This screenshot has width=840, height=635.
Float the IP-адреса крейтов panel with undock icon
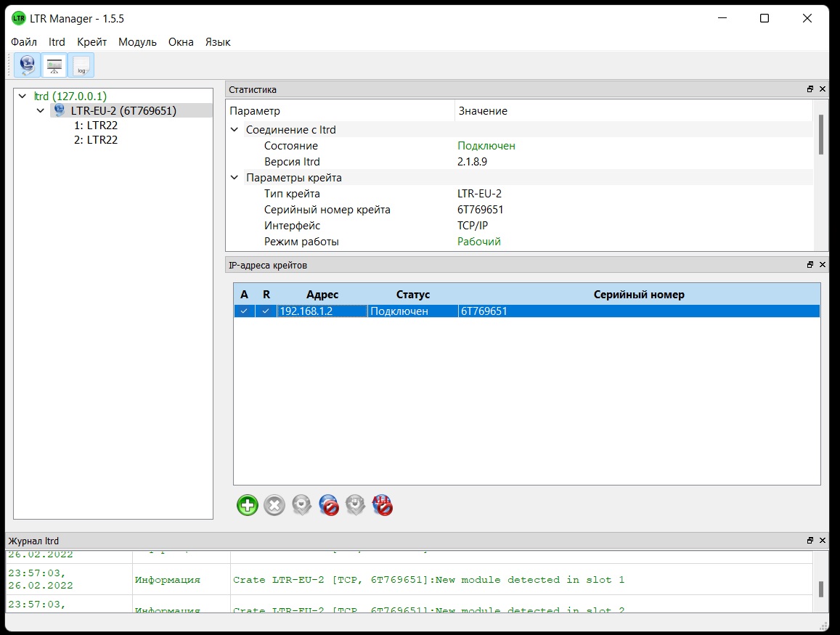tap(810, 264)
